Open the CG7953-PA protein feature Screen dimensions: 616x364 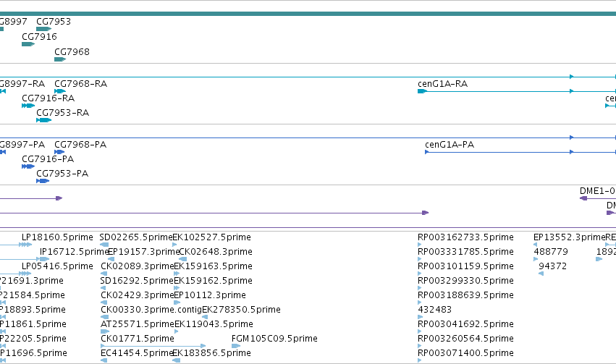pos(43,181)
